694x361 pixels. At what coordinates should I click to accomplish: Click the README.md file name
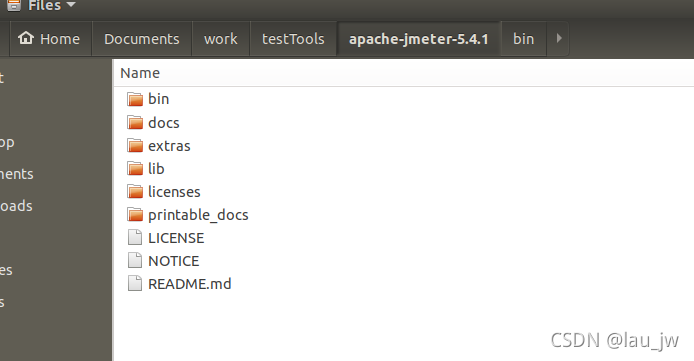[189, 284]
